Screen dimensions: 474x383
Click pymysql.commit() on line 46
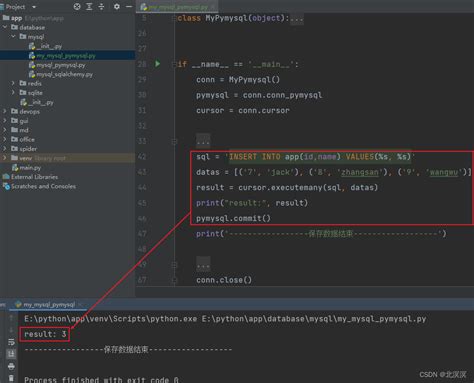click(233, 218)
